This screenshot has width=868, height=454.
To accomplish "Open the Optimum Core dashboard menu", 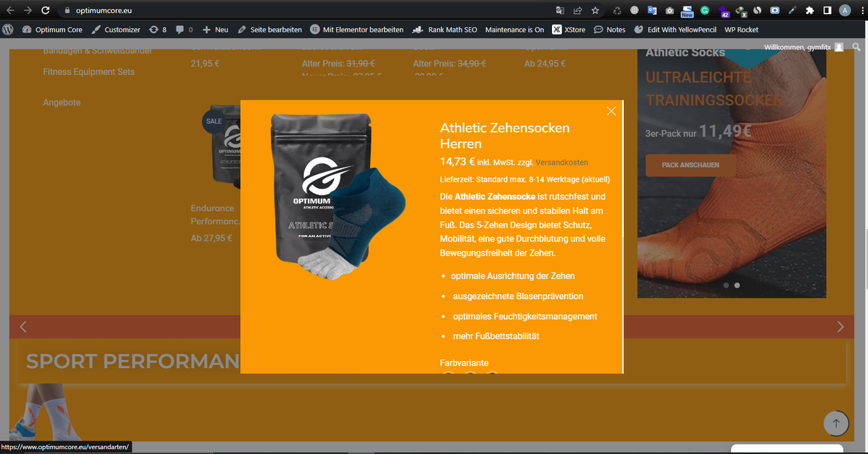I will 52,29.
